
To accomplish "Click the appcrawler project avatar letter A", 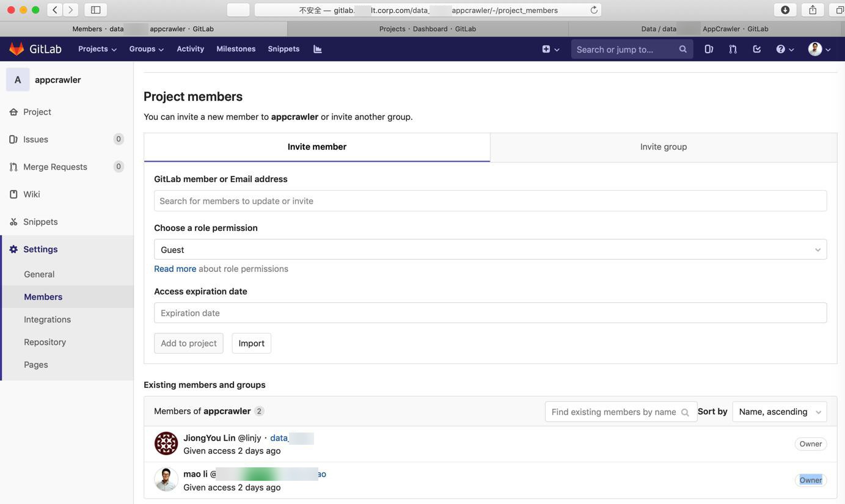I will coord(18,79).
